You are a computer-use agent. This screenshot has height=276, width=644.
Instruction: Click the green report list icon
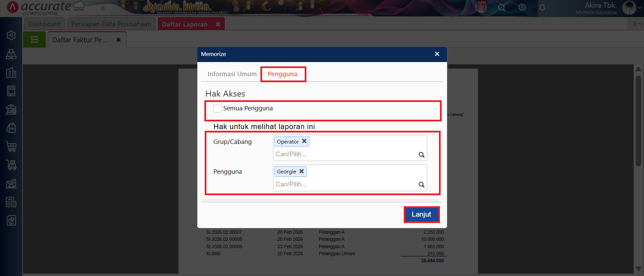point(35,40)
